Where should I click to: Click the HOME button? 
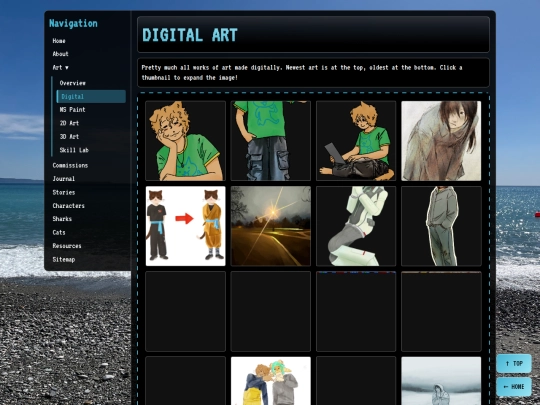[x=514, y=387]
